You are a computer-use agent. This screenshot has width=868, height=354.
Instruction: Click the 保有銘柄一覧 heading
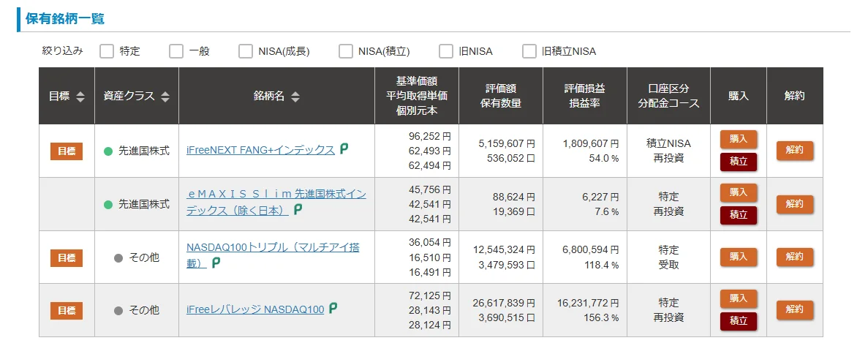pos(65,19)
